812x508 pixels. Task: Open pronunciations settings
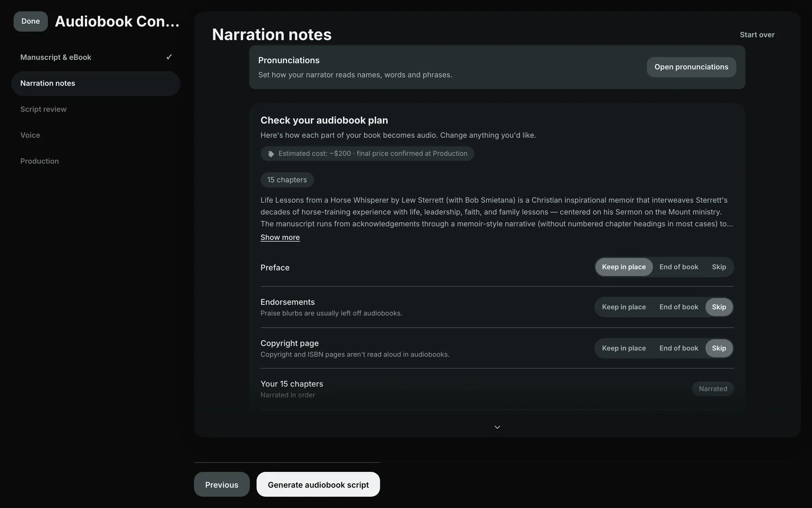pyautogui.click(x=691, y=67)
